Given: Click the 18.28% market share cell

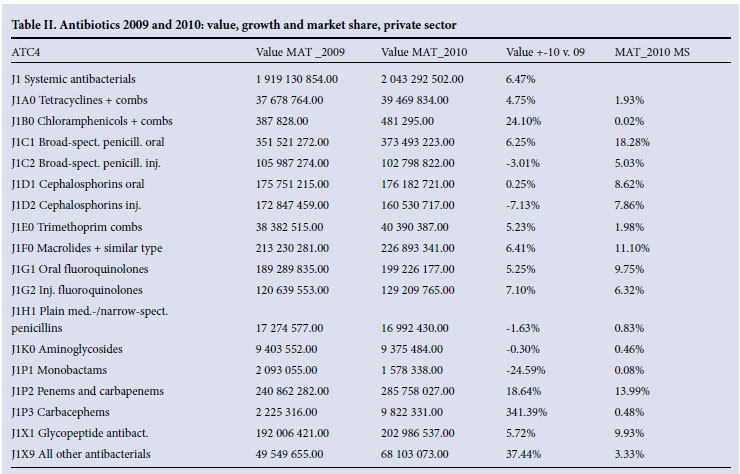Looking at the screenshot, I should tap(631, 141).
